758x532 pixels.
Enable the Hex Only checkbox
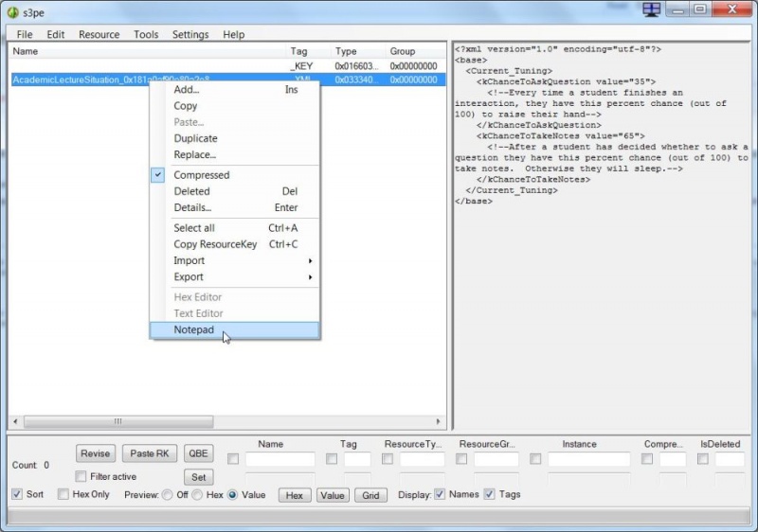coord(63,494)
